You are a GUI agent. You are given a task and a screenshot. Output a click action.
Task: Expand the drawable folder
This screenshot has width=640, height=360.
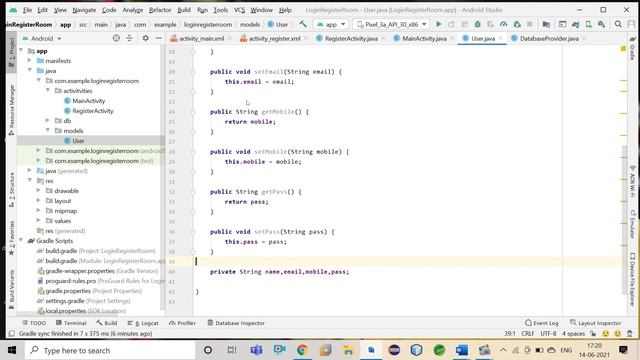pos(38,190)
